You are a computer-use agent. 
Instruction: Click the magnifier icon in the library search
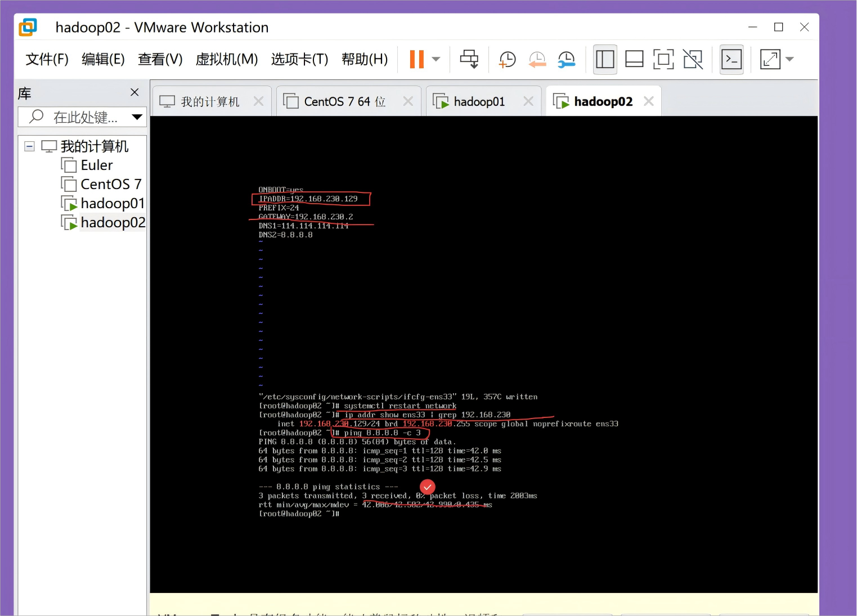(x=36, y=116)
